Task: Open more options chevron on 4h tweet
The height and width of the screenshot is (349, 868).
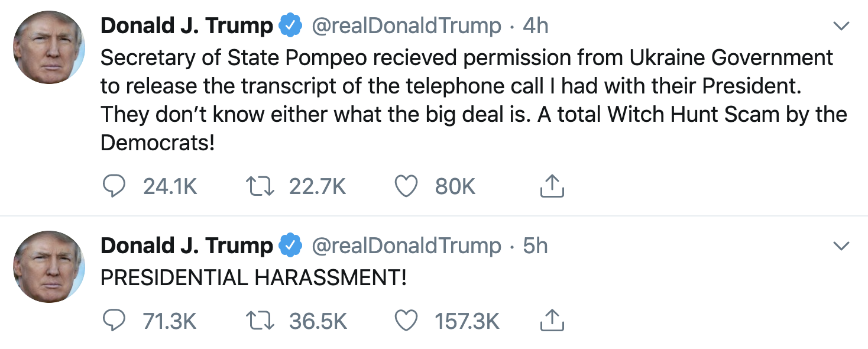Action: 840,26
